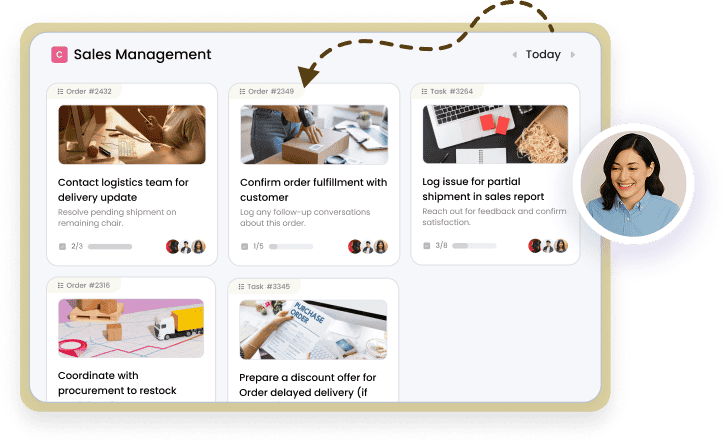Screen dimensions: 725x441
Task: Toggle the 2/3 checklist checkbox
Action: [62, 246]
